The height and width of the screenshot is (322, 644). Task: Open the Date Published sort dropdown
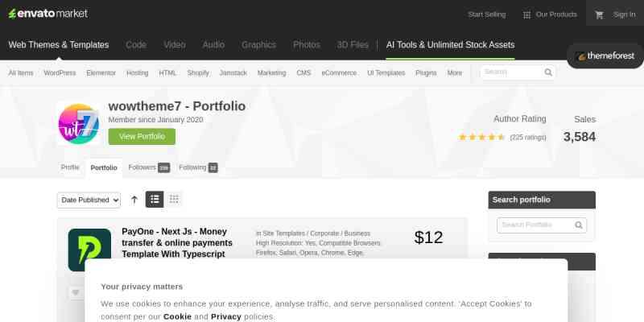(x=89, y=200)
